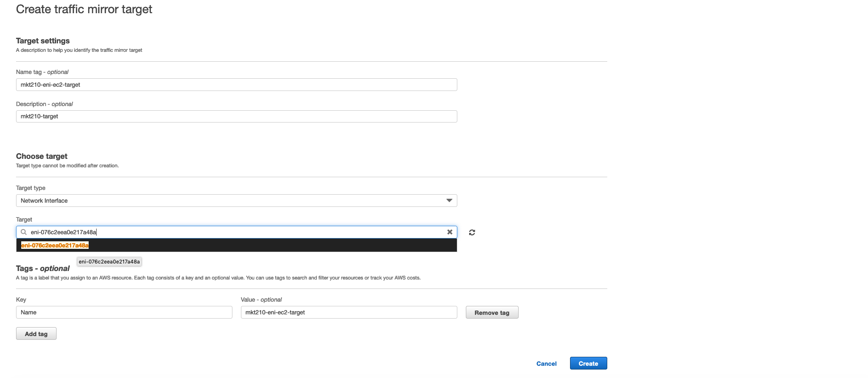The image size is (868, 378).
Task: Click the "Tags - optional" section heading
Action: click(x=42, y=269)
